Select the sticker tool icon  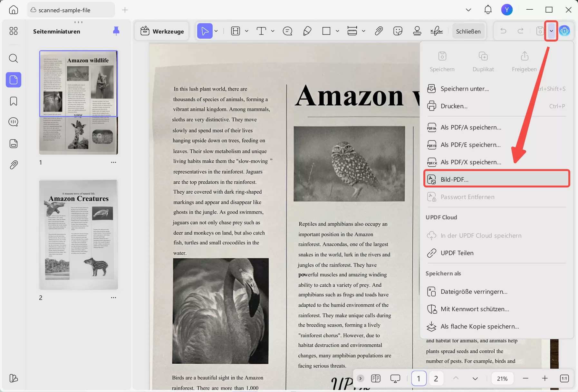(398, 31)
